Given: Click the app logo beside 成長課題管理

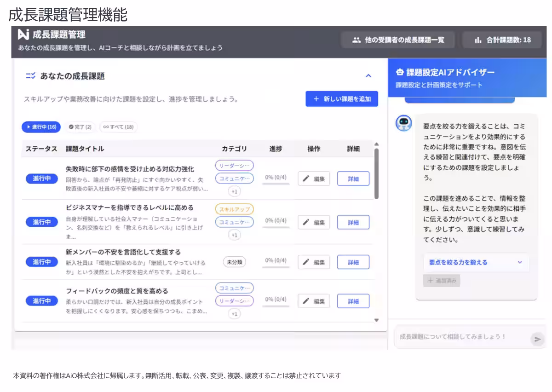Looking at the screenshot, I should [x=23, y=35].
